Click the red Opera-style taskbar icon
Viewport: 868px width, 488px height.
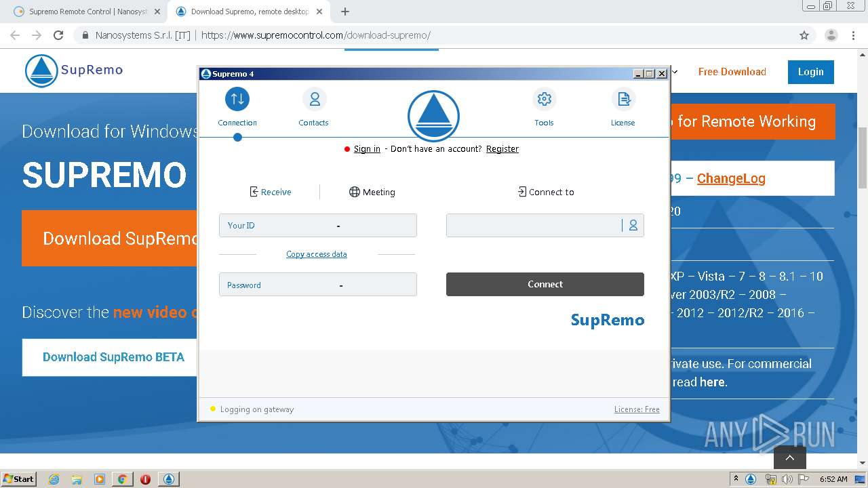(145, 479)
